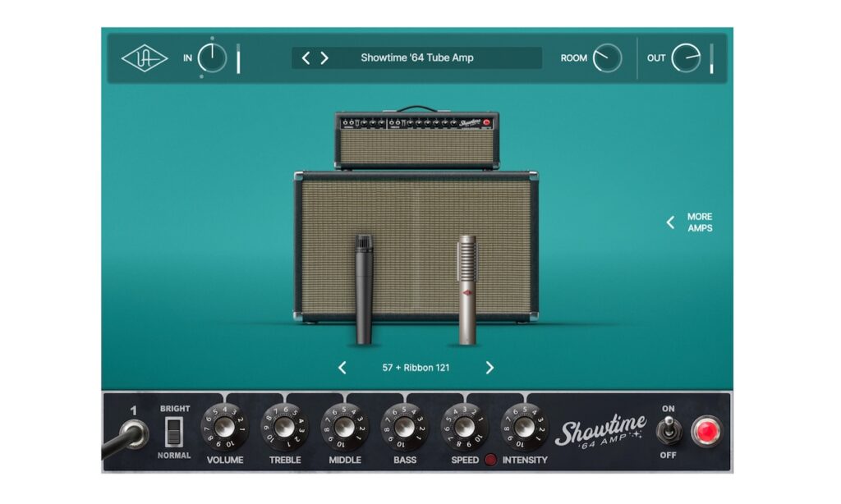Click the red tremolo indicator between SPEED and INTENSITY
The width and height of the screenshot is (841, 504).
point(491,460)
